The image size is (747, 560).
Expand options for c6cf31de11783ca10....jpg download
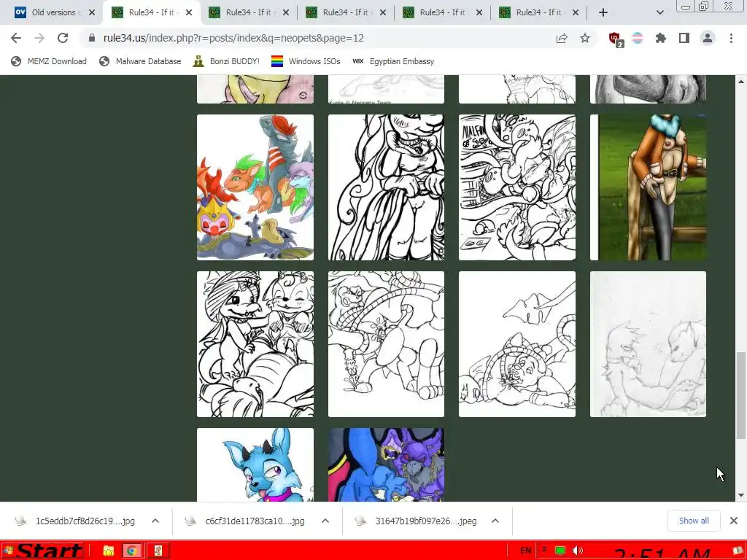(325, 521)
